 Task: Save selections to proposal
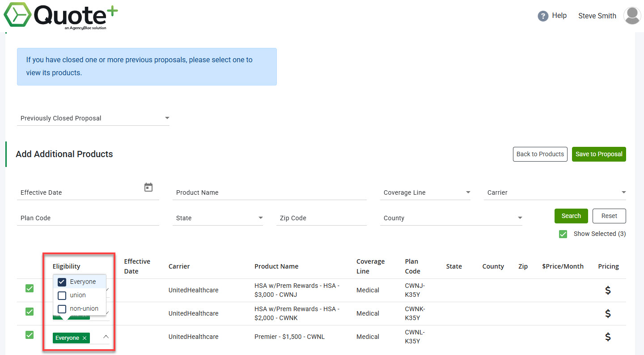[x=599, y=154]
